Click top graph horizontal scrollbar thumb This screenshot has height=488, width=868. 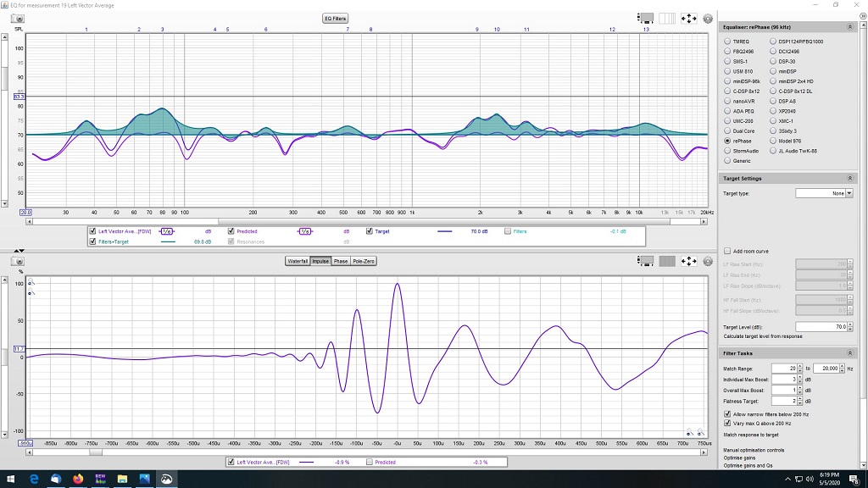[x=444, y=221]
